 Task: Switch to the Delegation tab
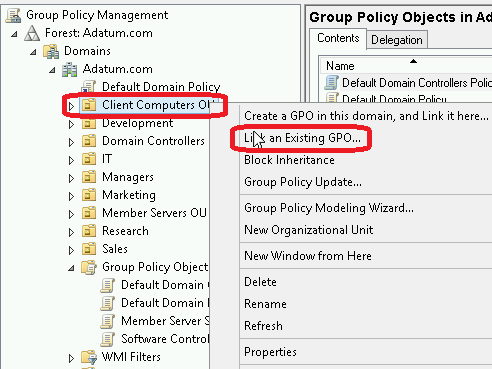[397, 40]
